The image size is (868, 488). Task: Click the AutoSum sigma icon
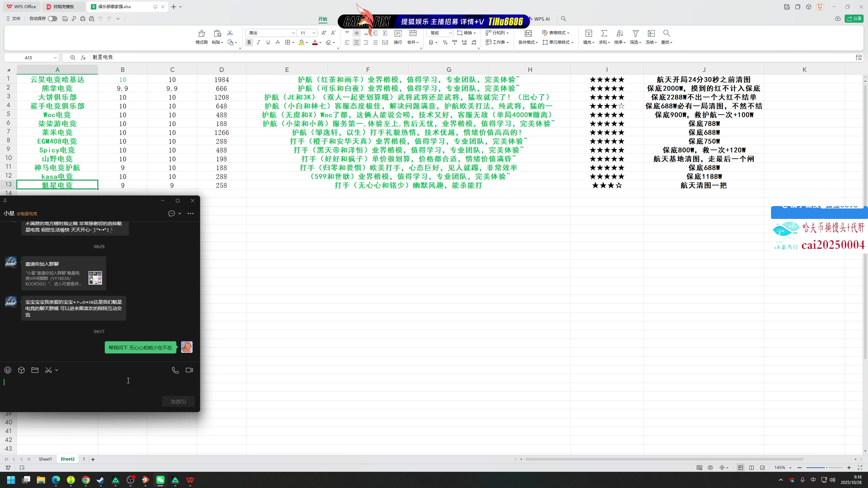[x=604, y=34]
